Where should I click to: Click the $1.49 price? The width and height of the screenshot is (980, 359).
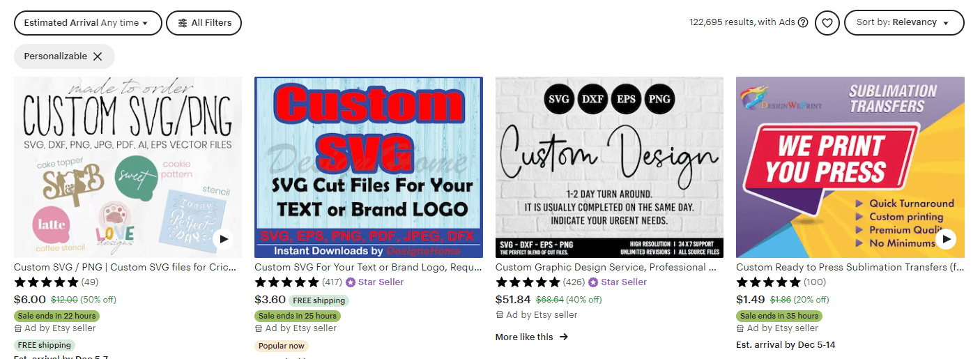(751, 300)
